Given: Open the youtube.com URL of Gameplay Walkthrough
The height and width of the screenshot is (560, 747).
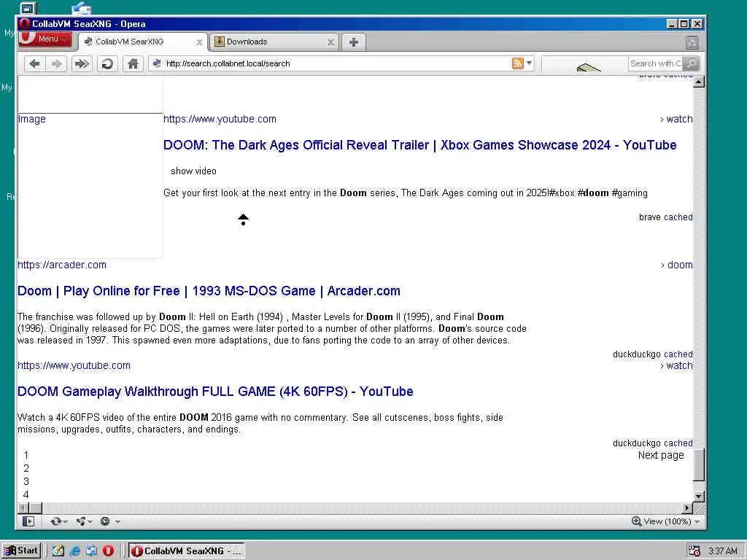Looking at the screenshot, I should [x=74, y=366].
